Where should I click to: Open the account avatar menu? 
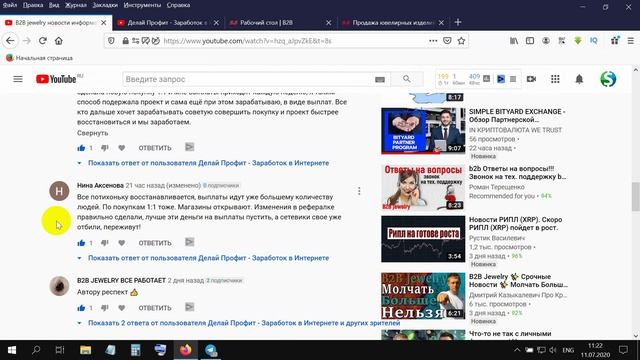pyautogui.click(x=608, y=79)
